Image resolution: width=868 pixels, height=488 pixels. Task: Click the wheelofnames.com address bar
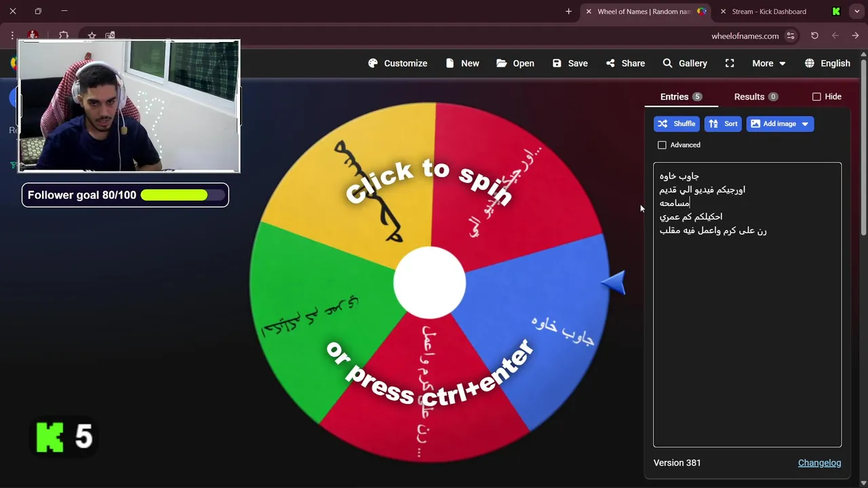click(745, 36)
